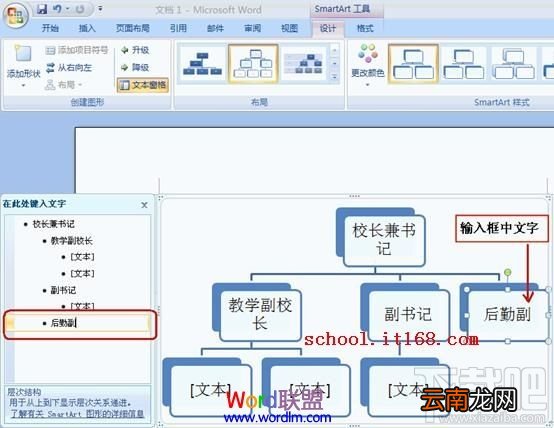Select the 教学副校长 shape in diagram
Screen dimensions: 554x428
pyautogui.click(x=260, y=315)
